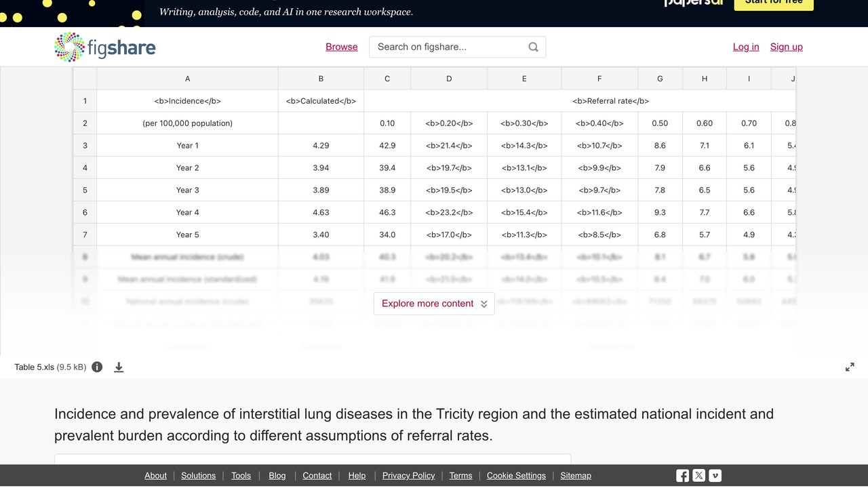Open the figshare Facebook page icon
The width and height of the screenshot is (868, 488).
coord(683,476)
